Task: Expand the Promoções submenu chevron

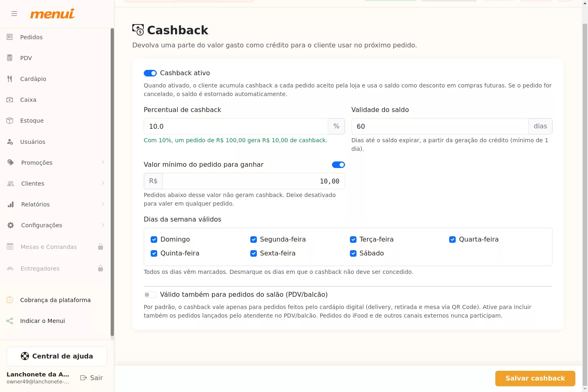Action: (103, 162)
